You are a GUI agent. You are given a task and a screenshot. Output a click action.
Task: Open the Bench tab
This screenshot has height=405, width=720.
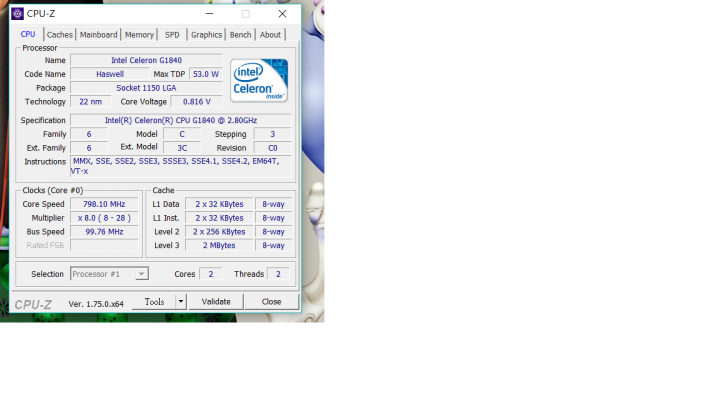pos(241,35)
